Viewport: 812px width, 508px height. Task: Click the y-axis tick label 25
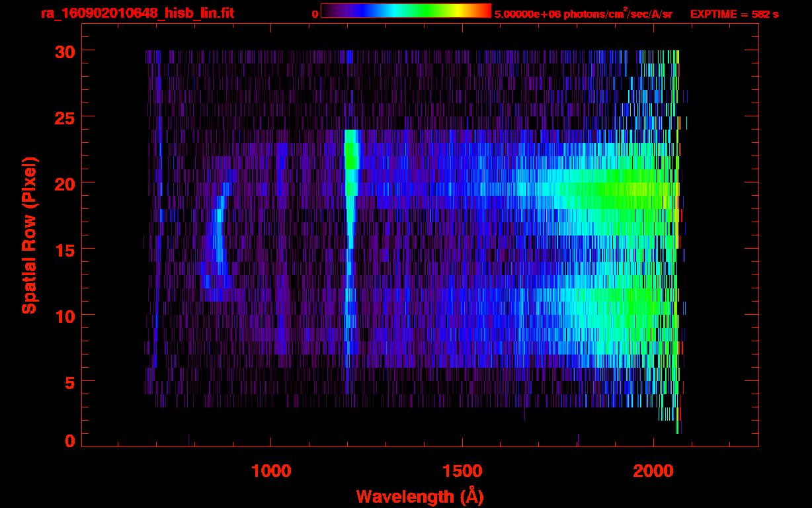64,117
